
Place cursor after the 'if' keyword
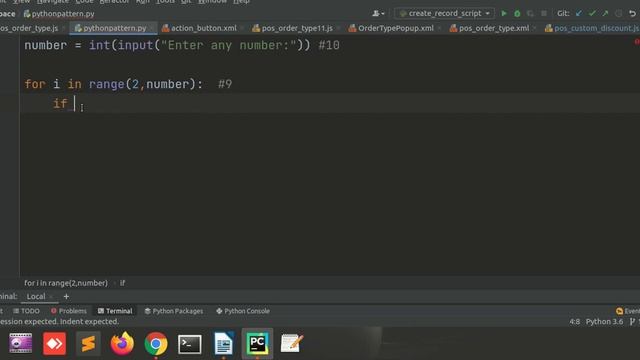pyautogui.click(x=75, y=103)
